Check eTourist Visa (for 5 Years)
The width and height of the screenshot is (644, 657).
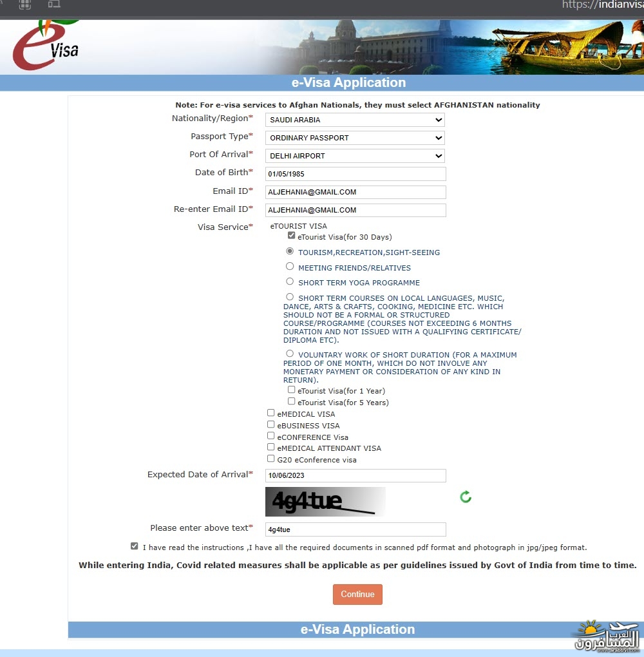291,401
